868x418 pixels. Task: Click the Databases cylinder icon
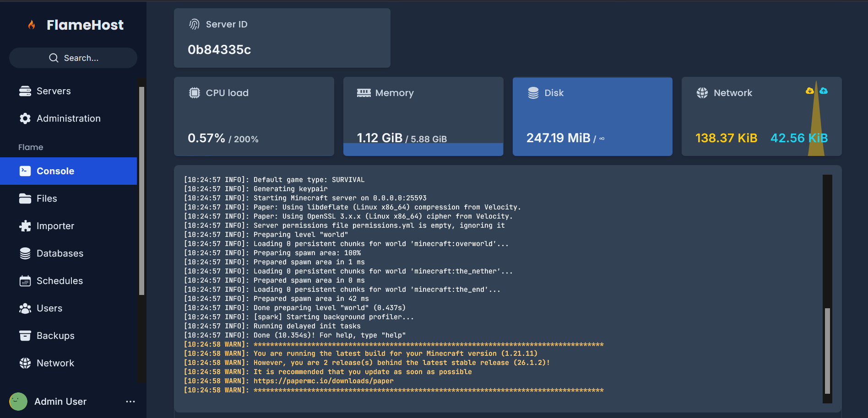point(25,253)
